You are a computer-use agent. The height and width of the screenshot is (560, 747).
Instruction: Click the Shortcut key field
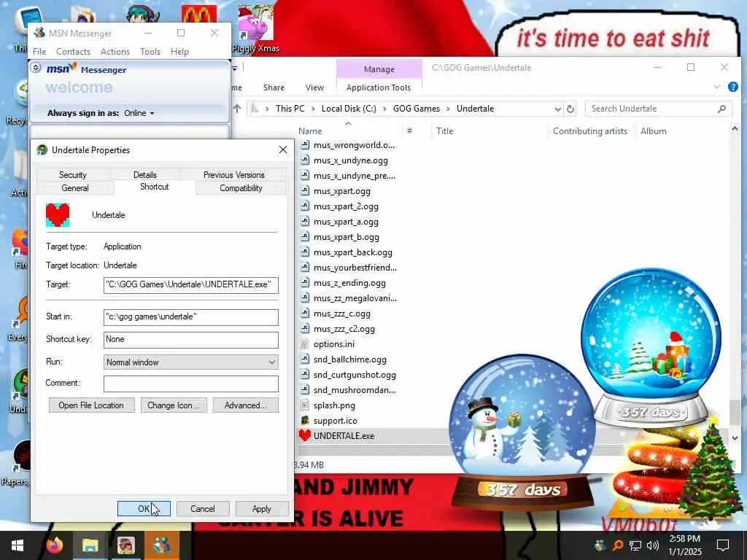tap(190, 340)
